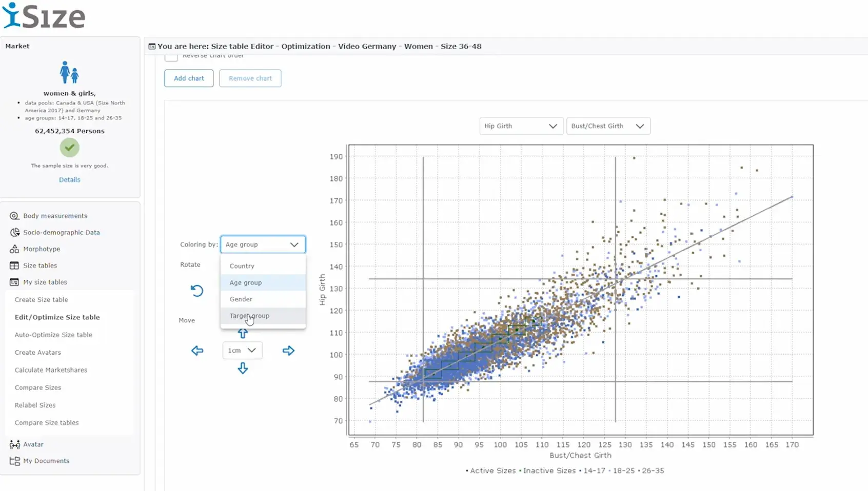
Task: Open the 1cm step size dropdown
Action: pos(242,351)
